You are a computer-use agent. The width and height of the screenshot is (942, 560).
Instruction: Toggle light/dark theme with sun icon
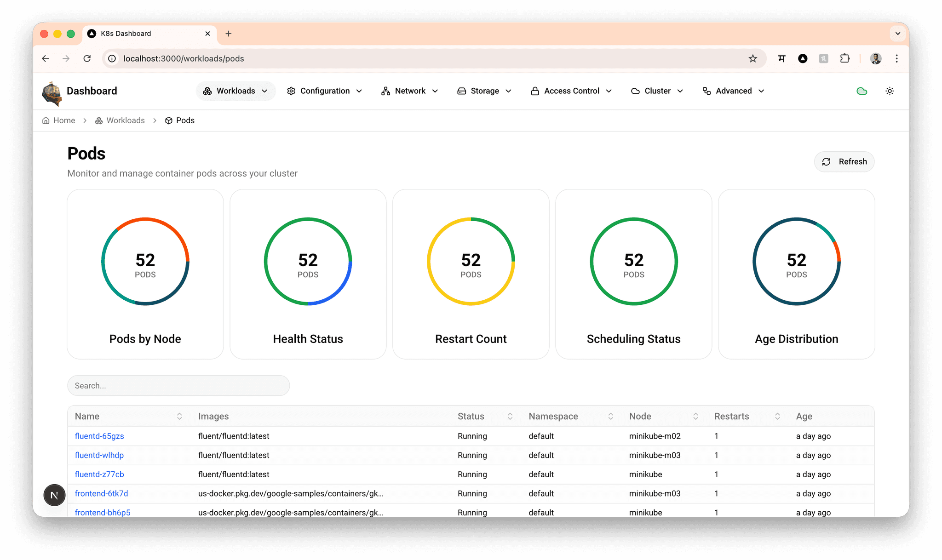coord(890,91)
